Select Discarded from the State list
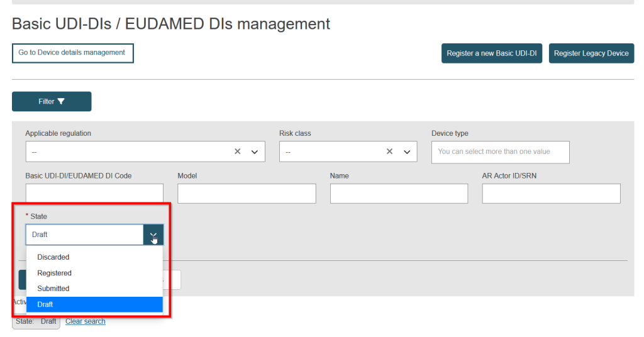The image size is (644, 337). (x=53, y=257)
